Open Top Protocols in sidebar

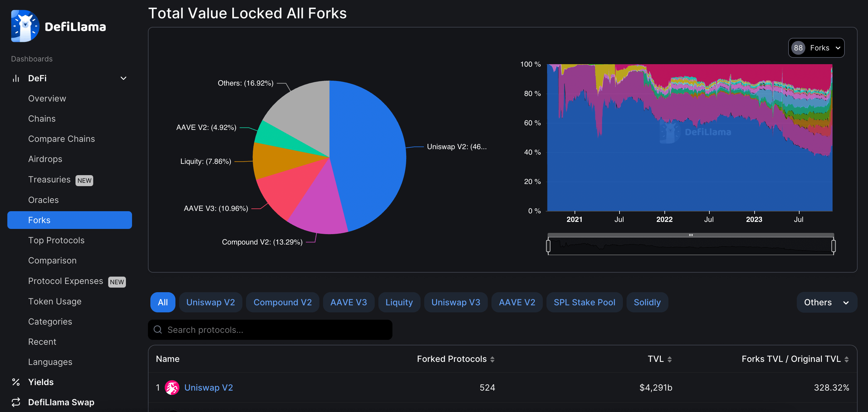(56, 240)
